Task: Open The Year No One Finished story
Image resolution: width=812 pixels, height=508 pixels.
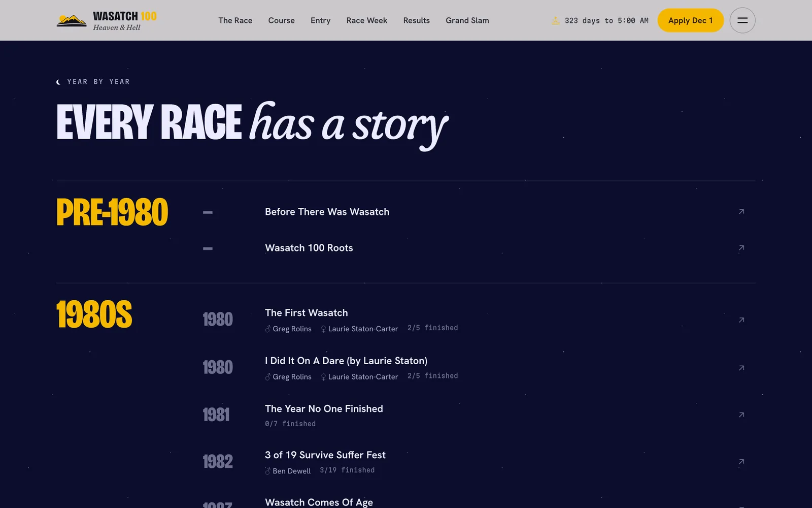Action: (x=324, y=409)
